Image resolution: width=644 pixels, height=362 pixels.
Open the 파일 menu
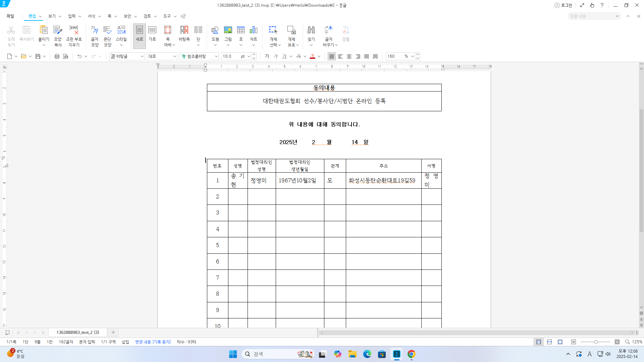click(x=10, y=16)
